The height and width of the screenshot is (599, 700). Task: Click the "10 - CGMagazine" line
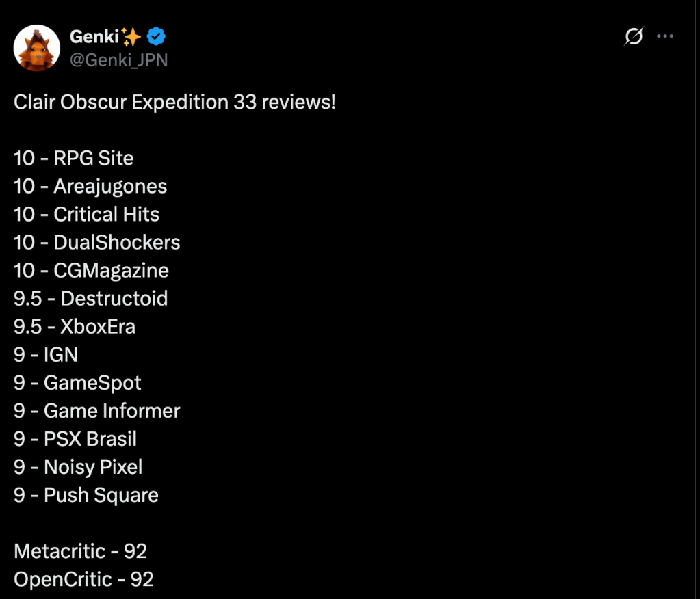pyautogui.click(x=91, y=270)
